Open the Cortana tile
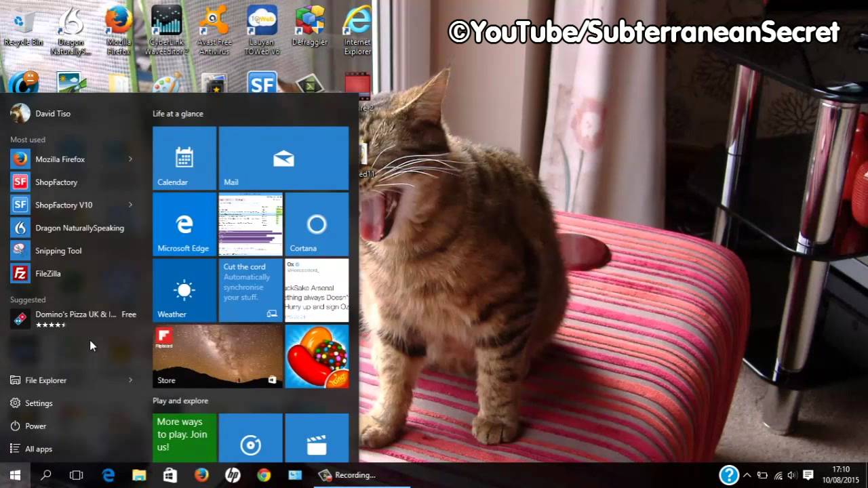 coord(317,224)
